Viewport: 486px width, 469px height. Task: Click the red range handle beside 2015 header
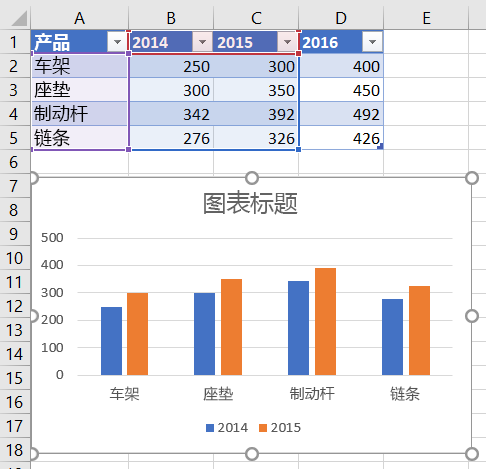[298, 53]
